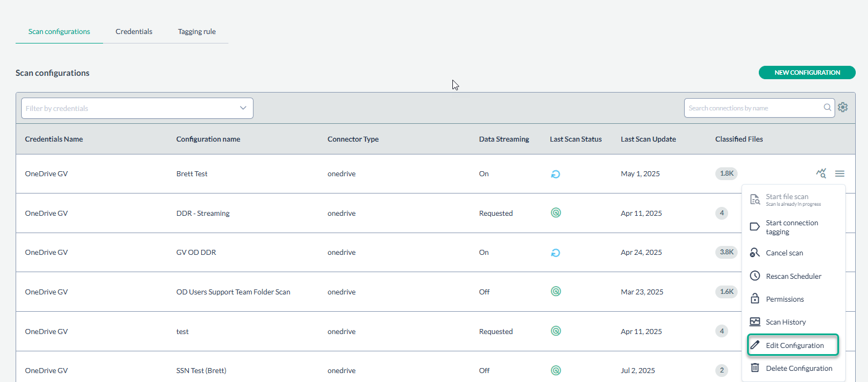Click scan status icon for SSN Test (Brett)

[x=555, y=370]
